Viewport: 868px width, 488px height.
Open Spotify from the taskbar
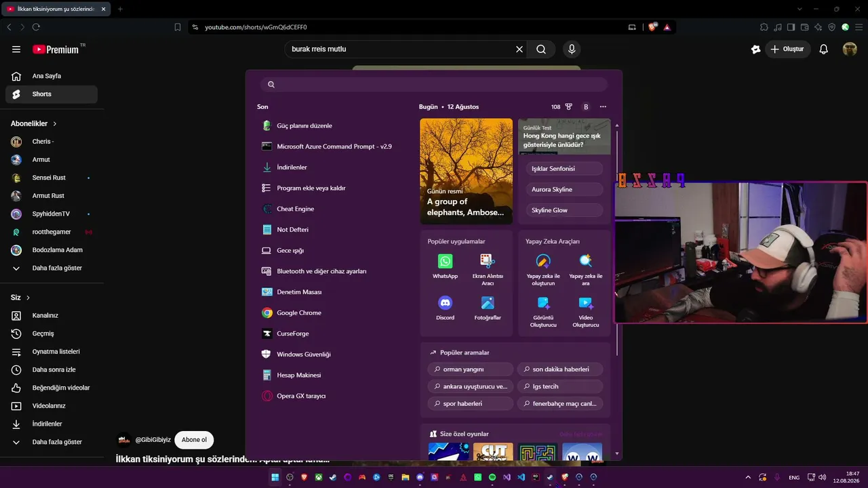[492, 477]
